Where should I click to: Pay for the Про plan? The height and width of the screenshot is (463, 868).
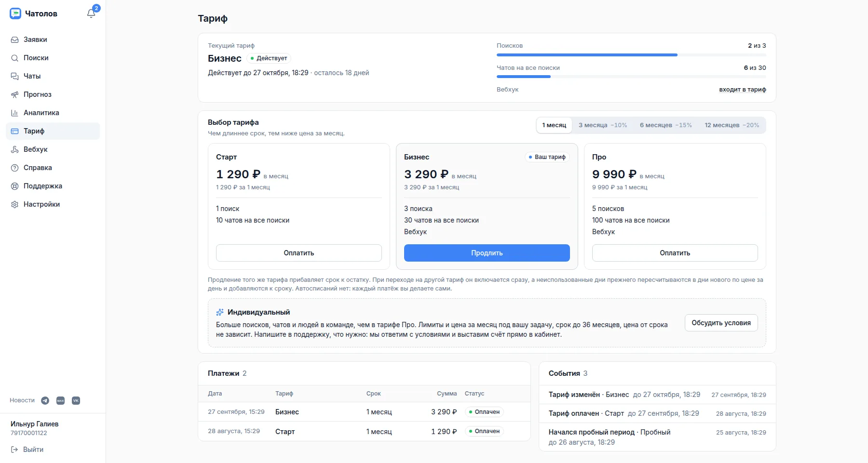675,253
